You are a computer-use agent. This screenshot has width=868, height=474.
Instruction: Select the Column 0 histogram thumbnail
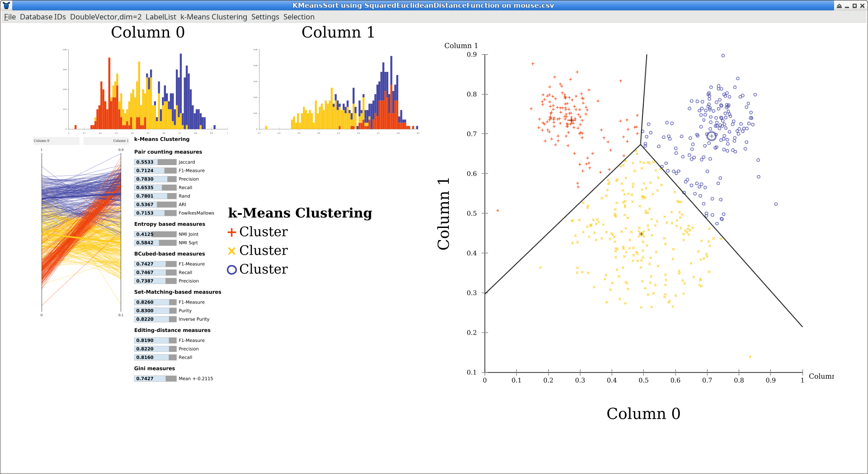click(147, 90)
